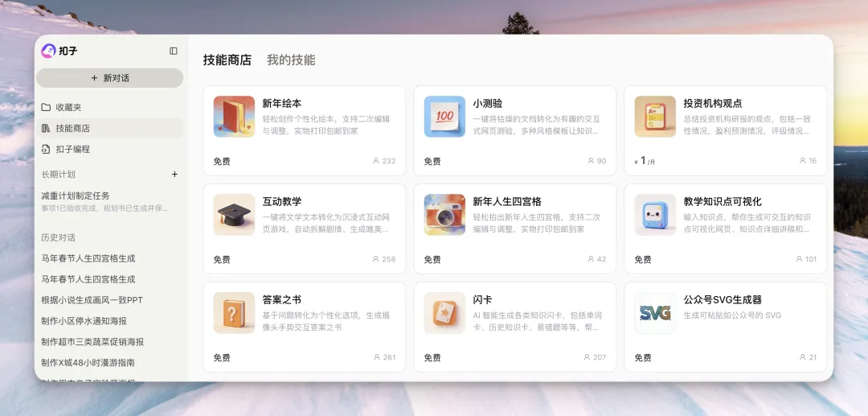Click the 答案之书 question book icon
The width and height of the screenshot is (868, 416).
point(234,312)
